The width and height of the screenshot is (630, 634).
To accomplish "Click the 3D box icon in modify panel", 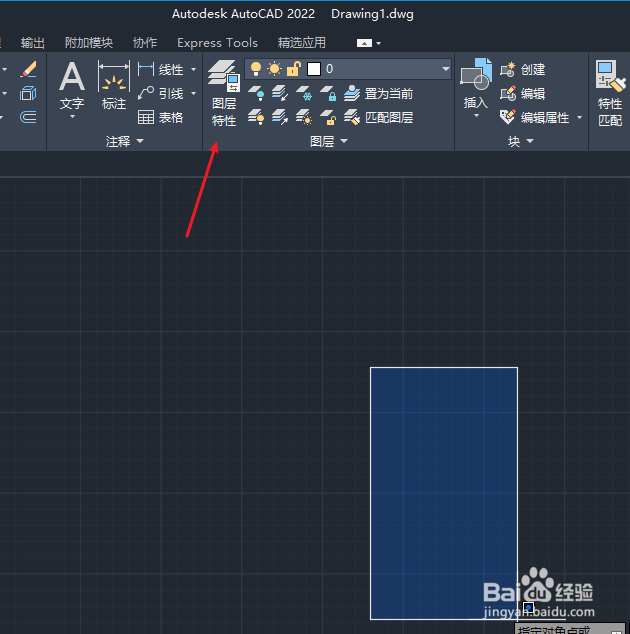I will [28, 93].
